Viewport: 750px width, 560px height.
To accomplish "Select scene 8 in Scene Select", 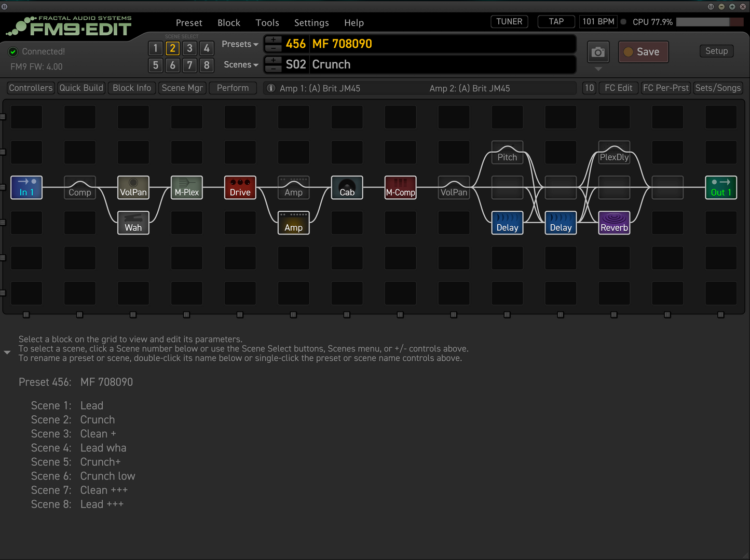I will (207, 65).
